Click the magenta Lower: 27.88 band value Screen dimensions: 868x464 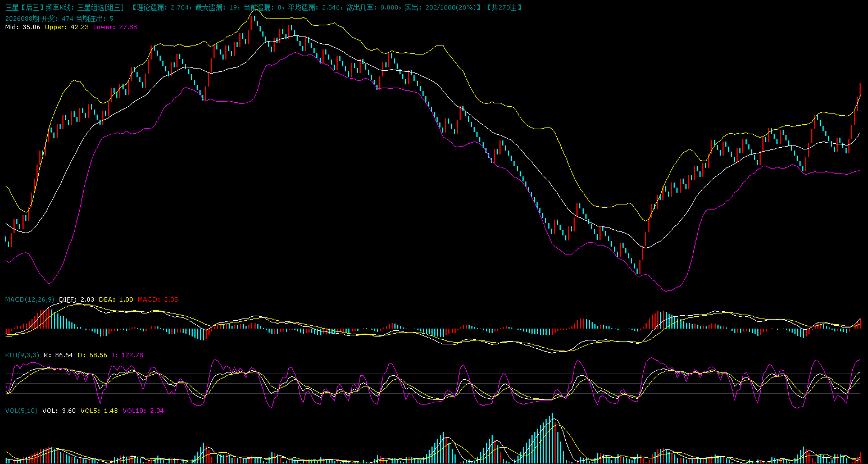pyautogui.click(x=115, y=27)
